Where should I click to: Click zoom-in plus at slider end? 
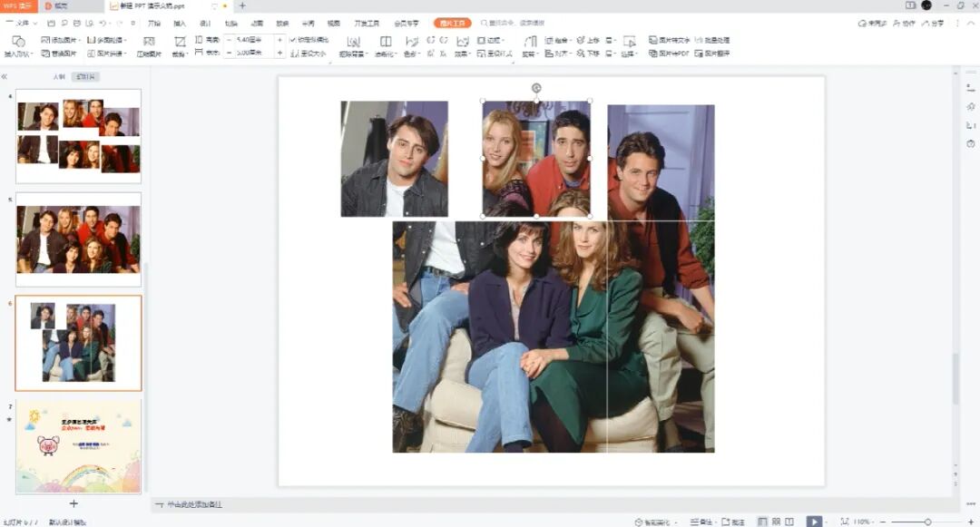pyautogui.click(x=971, y=522)
